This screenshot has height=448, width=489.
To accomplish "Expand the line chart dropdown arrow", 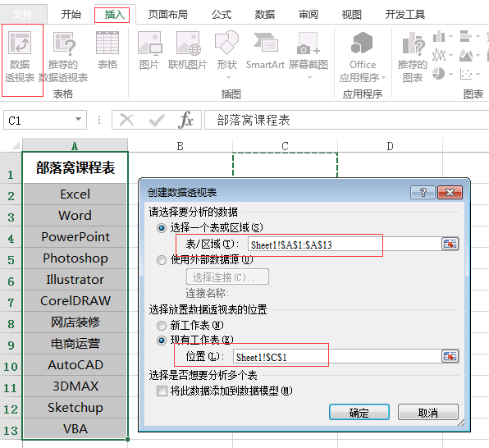I will coord(450,56).
